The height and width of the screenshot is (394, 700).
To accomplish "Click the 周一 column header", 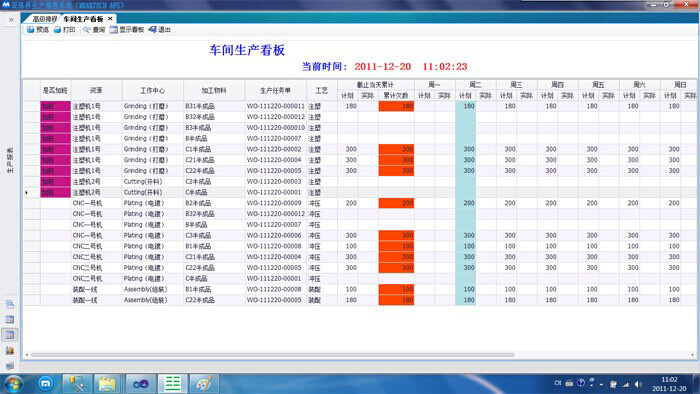I will (434, 85).
